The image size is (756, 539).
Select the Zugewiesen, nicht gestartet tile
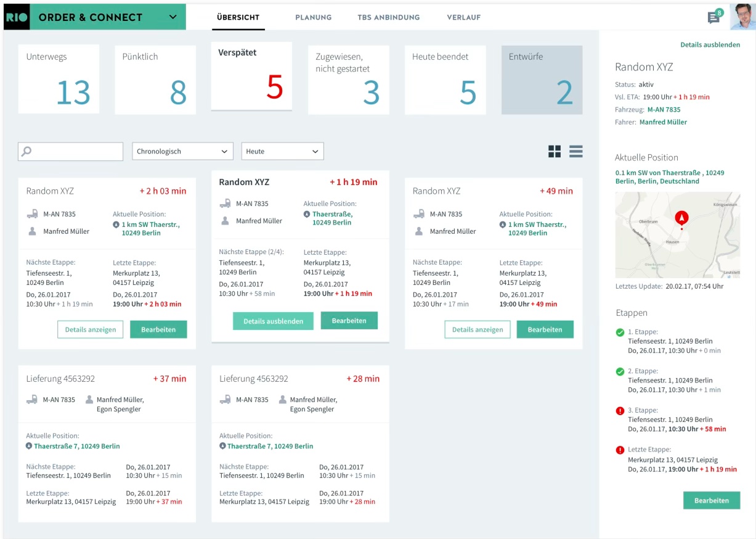[x=349, y=80]
